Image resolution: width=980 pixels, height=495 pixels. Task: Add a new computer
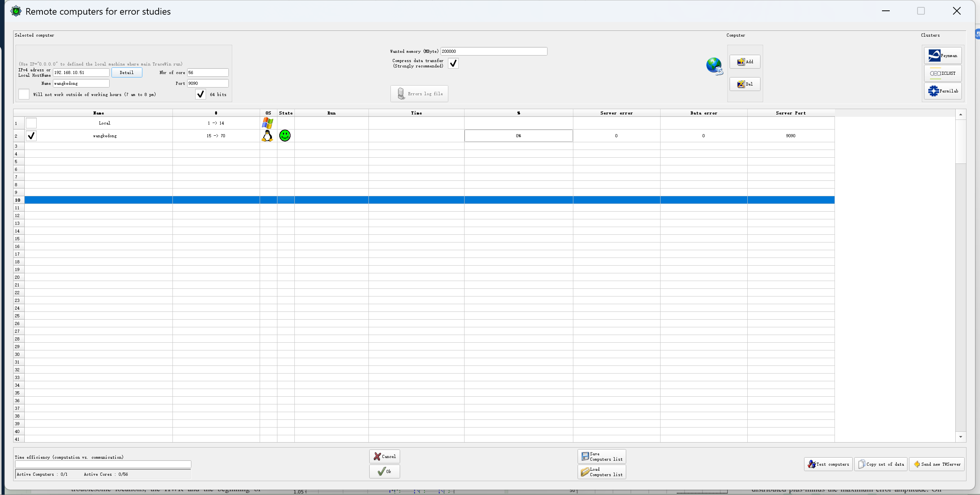coord(745,62)
